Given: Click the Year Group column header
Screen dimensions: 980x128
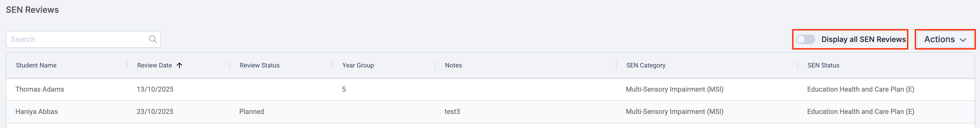Looking at the screenshot, I should [x=358, y=65].
